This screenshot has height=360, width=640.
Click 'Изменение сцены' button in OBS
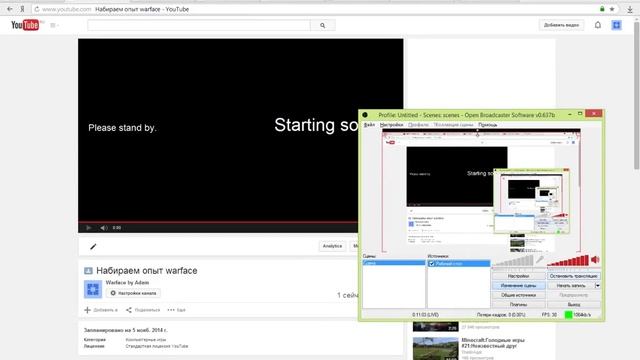519,286
